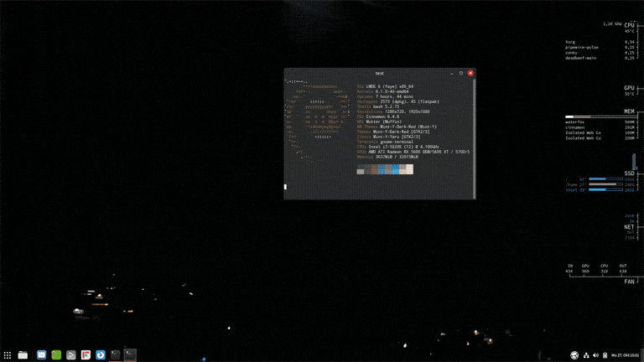Open the green app icon in the panel
Image resolution: width=644 pixels, height=362 pixels.
pyautogui.click(x=56, y=355)
